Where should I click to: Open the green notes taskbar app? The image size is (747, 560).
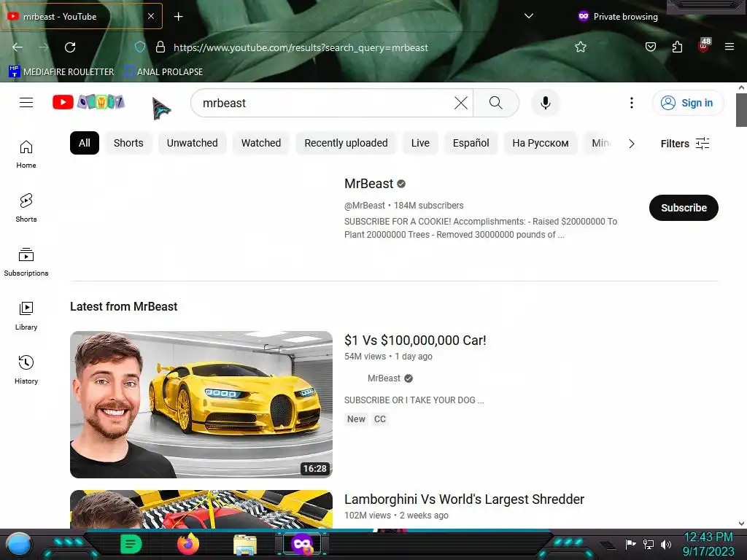pyautogui.click(x=131, y=544)
